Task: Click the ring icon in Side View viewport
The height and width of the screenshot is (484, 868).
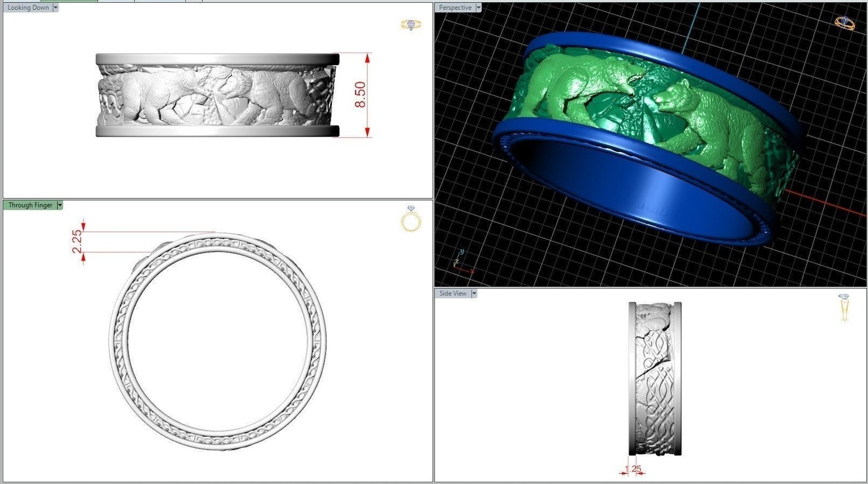Action: pyautogui.click(x=844, y=307)
